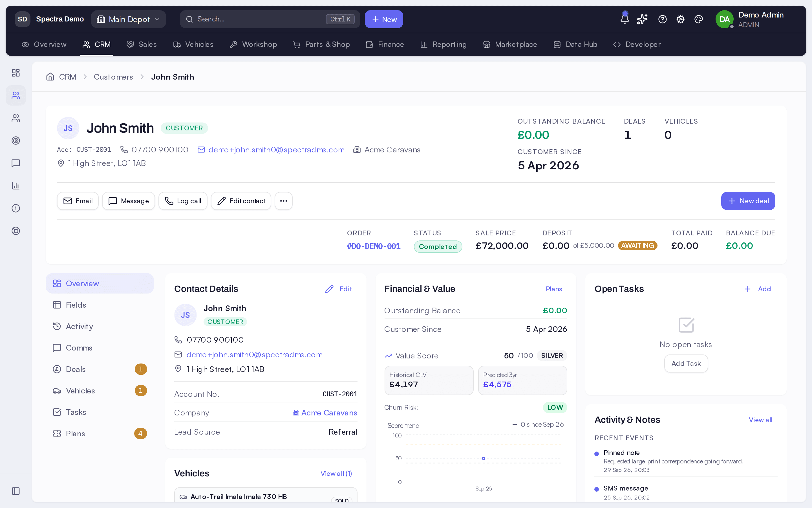The image size is (812, 508).
Task: Click the Value Score trend icon
Action: tap(388, 356)
